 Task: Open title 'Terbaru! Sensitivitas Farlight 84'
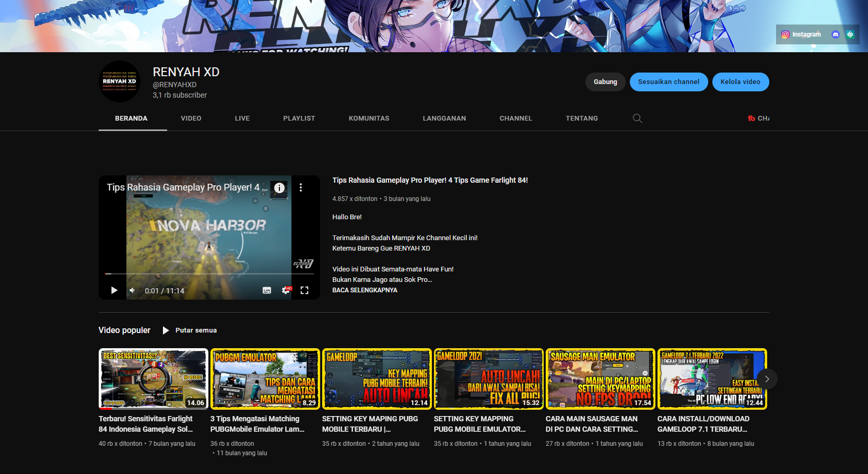[x=146, y=424]
